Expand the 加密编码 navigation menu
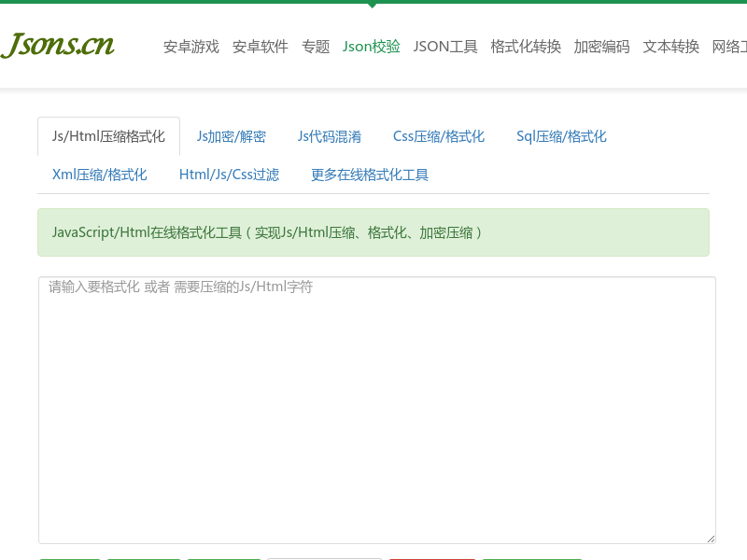 click(601, 47)
